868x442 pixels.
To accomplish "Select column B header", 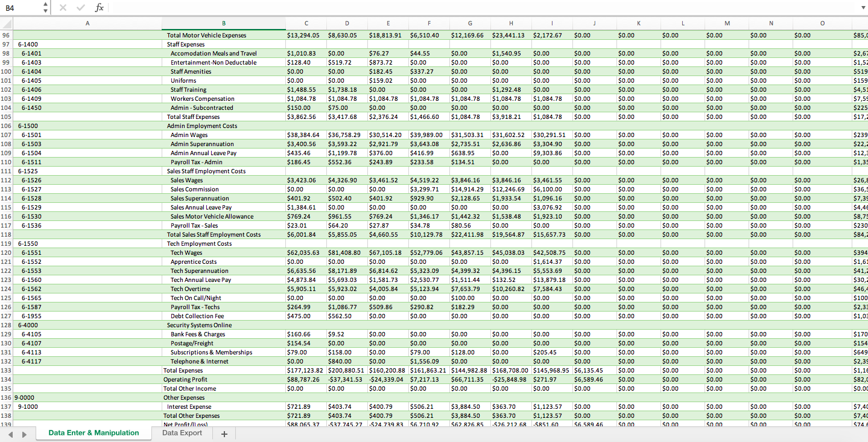I will tap(224, 24).
